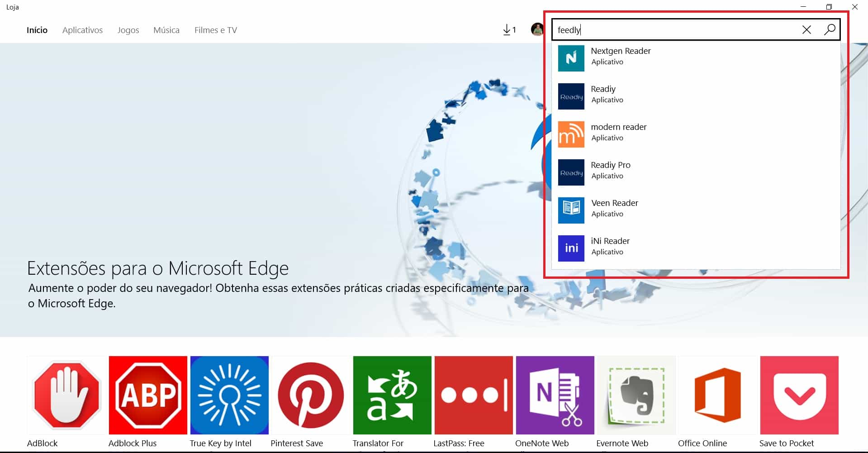Click the Pinterest Save label
This screenshot has height=453, width=868.
297,443
